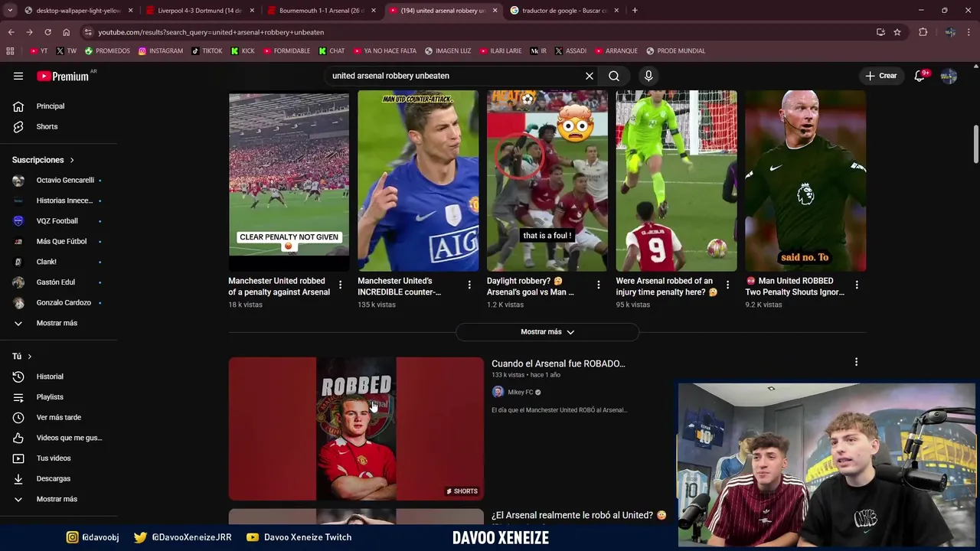
Task: Open the tab search dropdown arrow
Action: [x=10, y=11]
